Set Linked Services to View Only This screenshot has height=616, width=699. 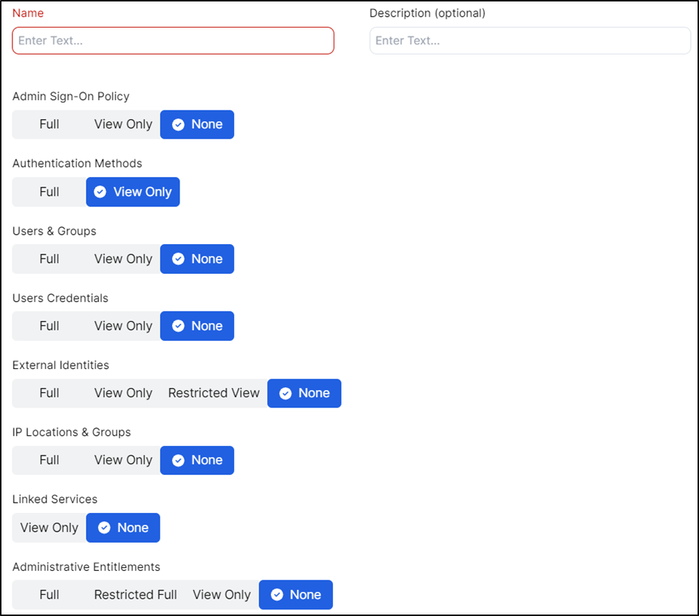[x=49, y=527]
